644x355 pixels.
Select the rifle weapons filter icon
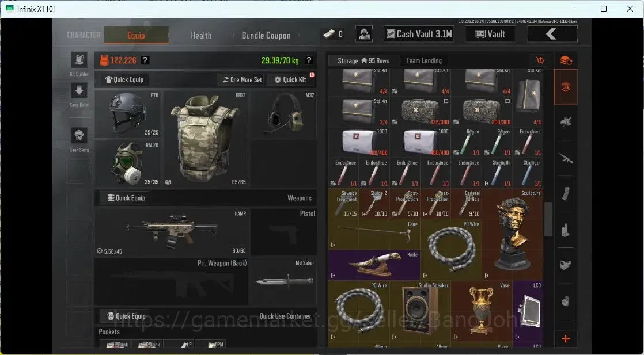566,158
